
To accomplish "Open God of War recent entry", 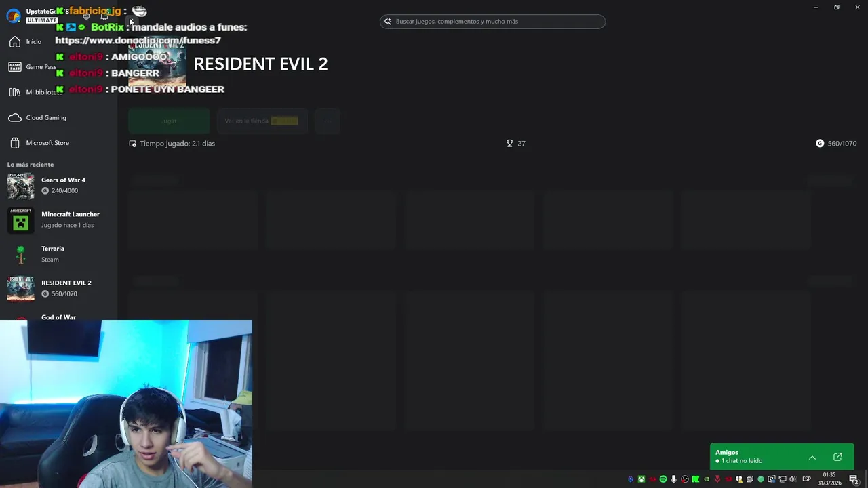I will point(58,316).
